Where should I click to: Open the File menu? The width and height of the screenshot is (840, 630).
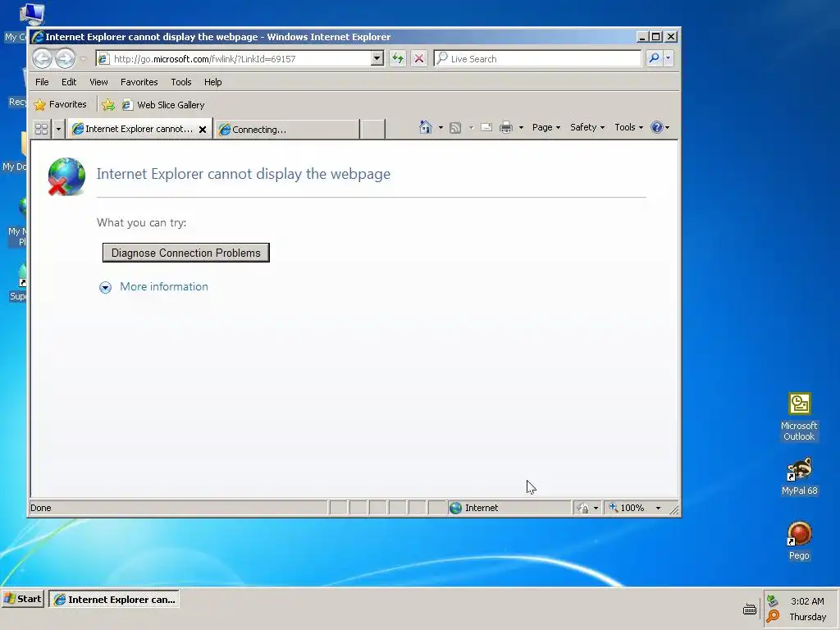(42, 82)
